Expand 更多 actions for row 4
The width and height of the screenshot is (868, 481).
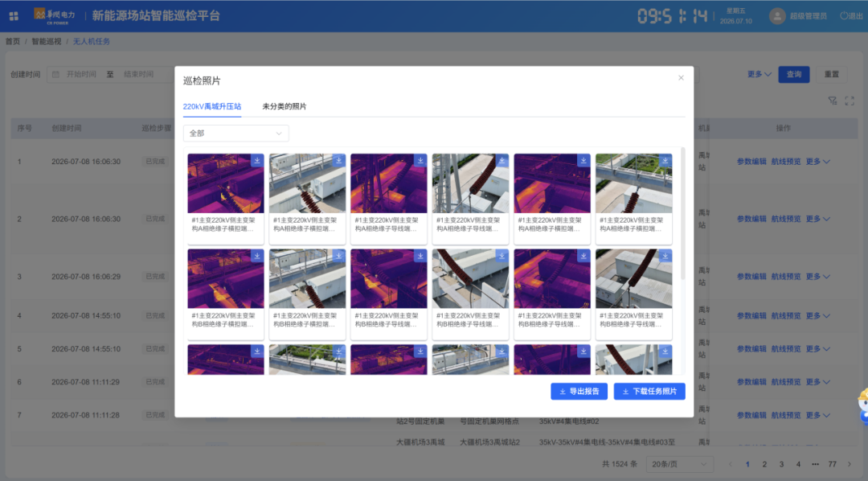(x=817, y=316)
